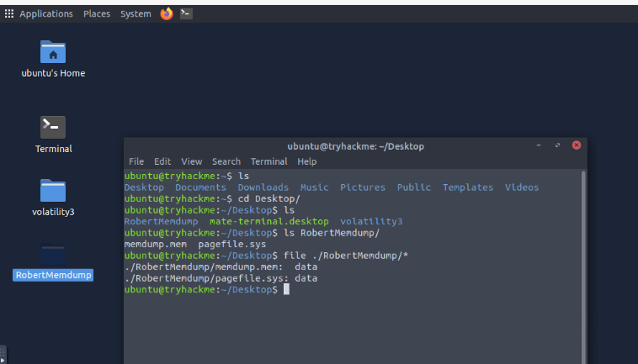Click the './RobertMemdump/pagefile.sys: data' line
The image size is (638, 364).
(x=221, y=278)
